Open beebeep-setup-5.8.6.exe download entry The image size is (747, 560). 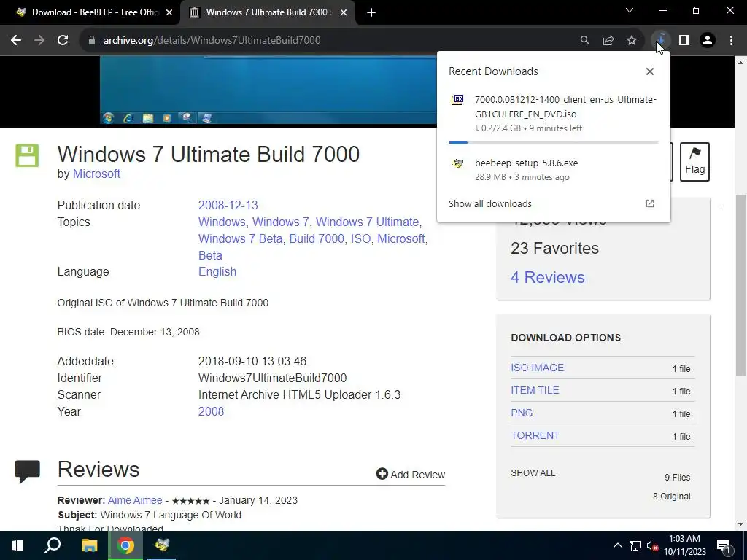(x=553, y=170)
